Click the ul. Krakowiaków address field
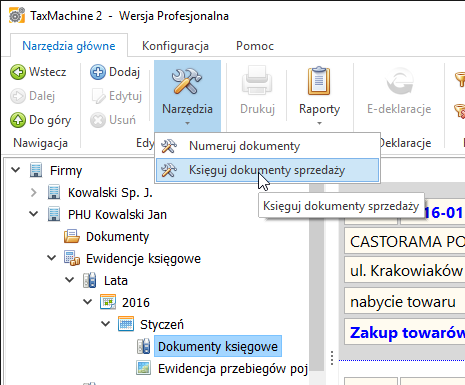This screenshot has height=385, width=465. [x=405, y=270]
